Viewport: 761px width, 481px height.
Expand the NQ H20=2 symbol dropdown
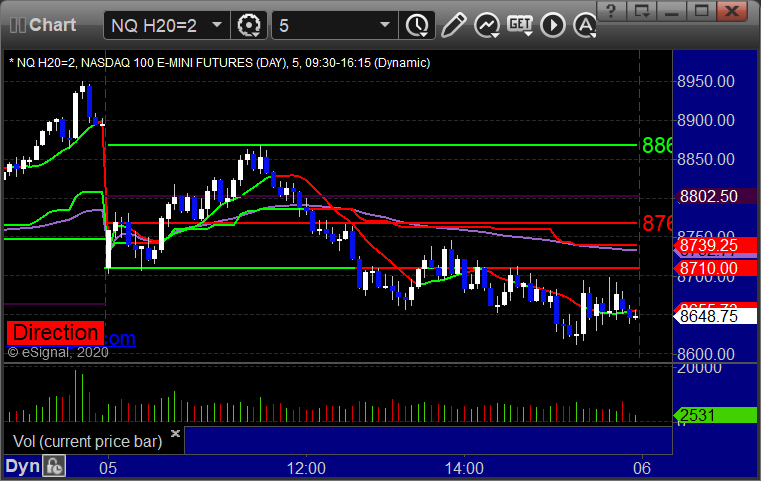tap(217, 25)
